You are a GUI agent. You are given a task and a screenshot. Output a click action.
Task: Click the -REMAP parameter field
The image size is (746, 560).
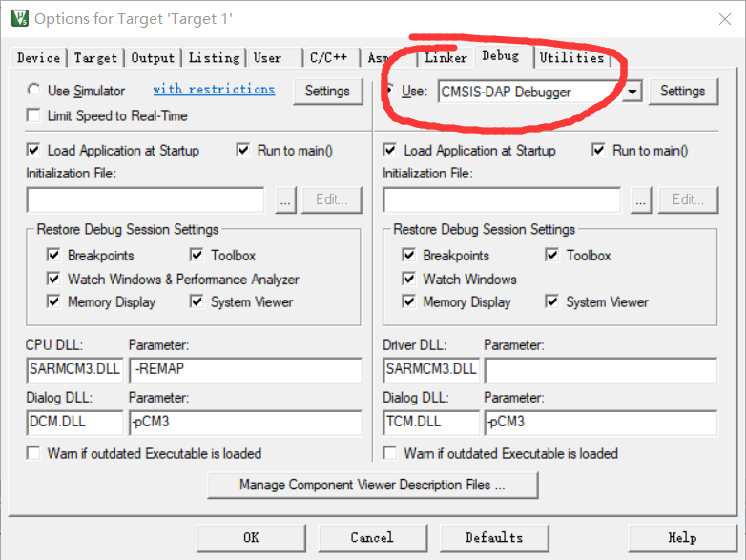245,370
